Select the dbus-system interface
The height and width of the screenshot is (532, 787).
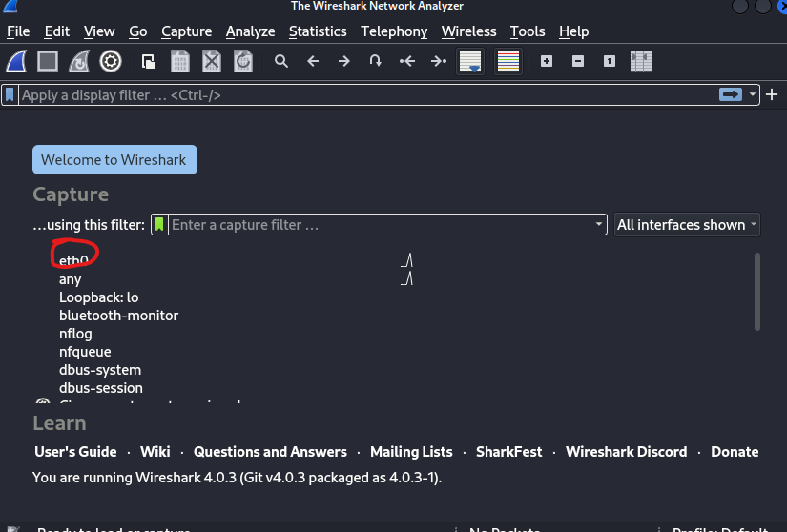[x=100, y=370]
